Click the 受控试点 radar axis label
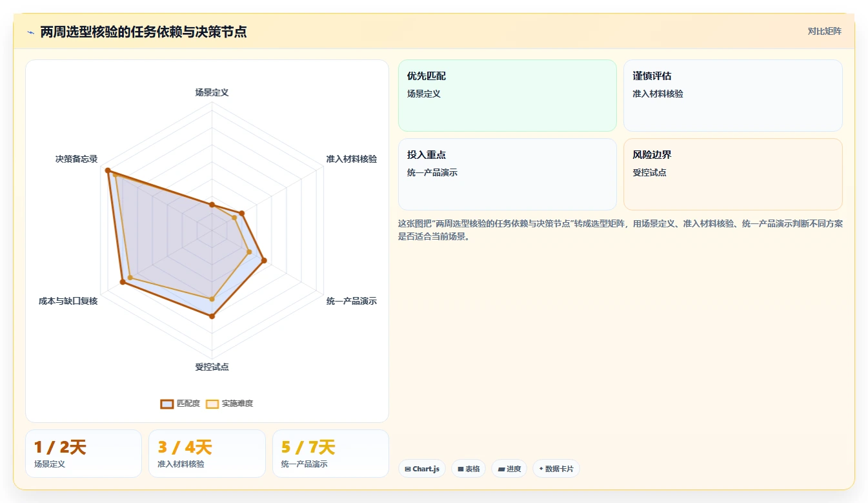This screenshot has height=503, width=868. tap(212, 367)
